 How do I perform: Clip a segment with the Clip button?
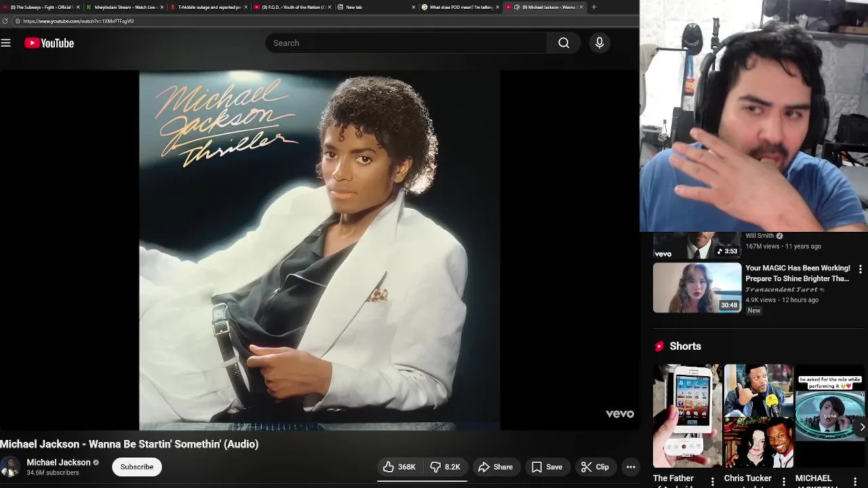coord(595,467)
